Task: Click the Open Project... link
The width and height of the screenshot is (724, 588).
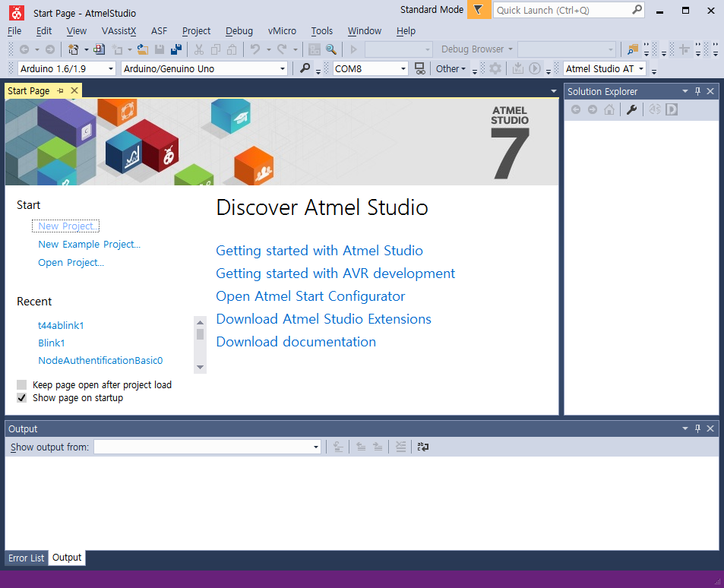Action: [x=71, y=262]
